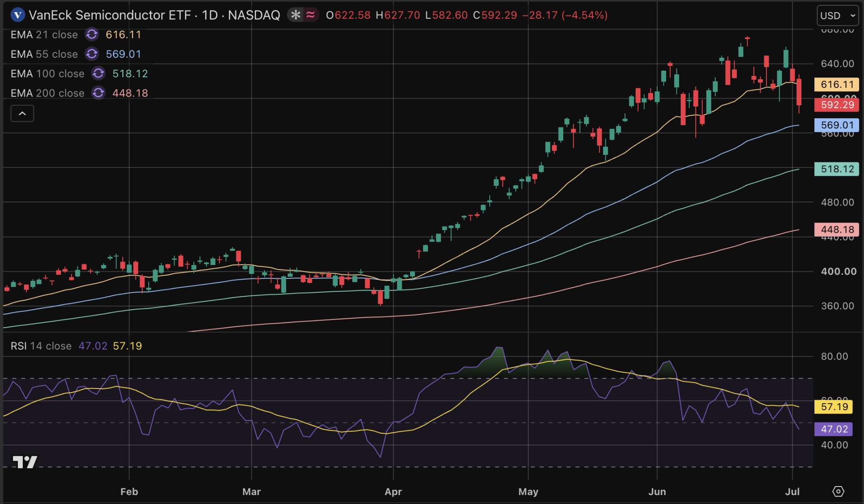
Task: Select the EMA 55 close indicator label
Action: click(44, 54)
